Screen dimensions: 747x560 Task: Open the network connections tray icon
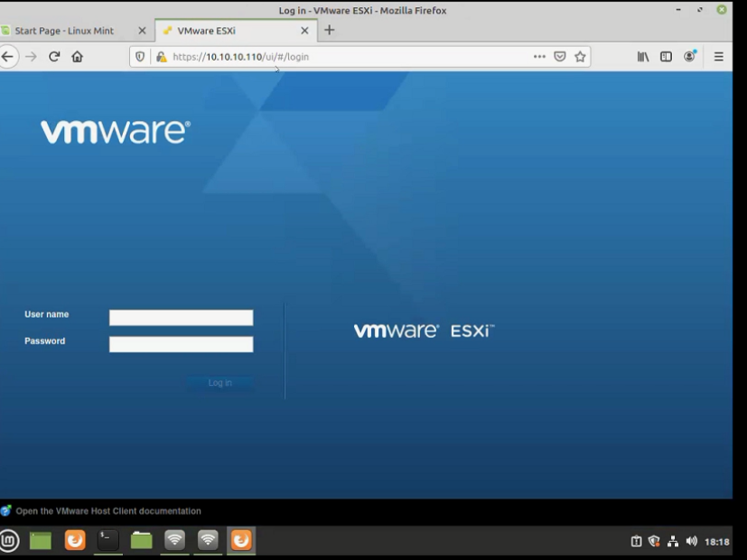(x=673, y=541)
